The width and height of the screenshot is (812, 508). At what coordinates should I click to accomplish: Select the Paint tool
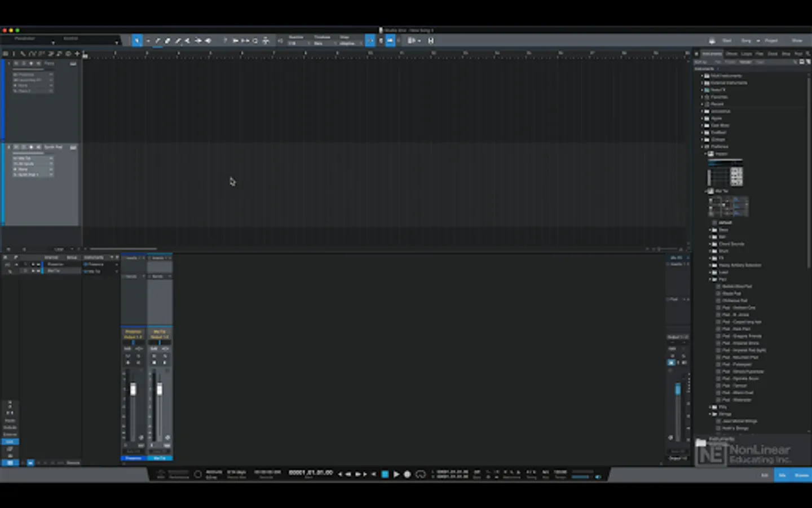(x=178, y=41)
